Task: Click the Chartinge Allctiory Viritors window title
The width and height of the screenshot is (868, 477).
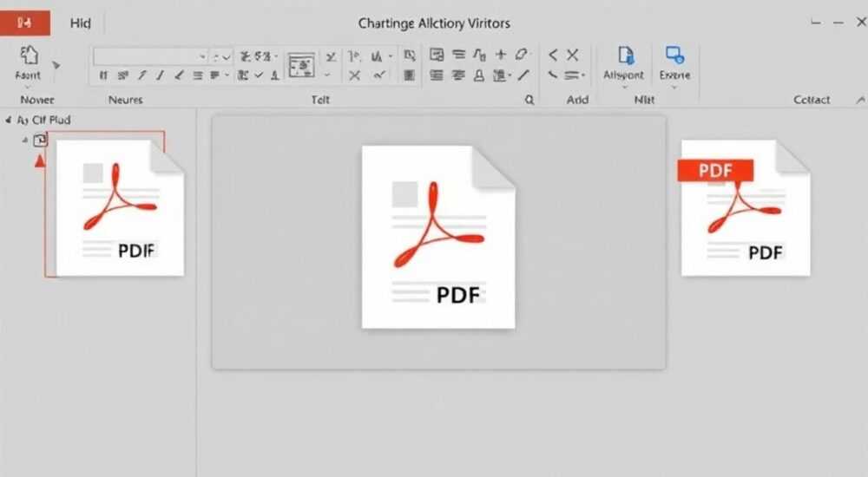Action: click(x=434, y=23)
